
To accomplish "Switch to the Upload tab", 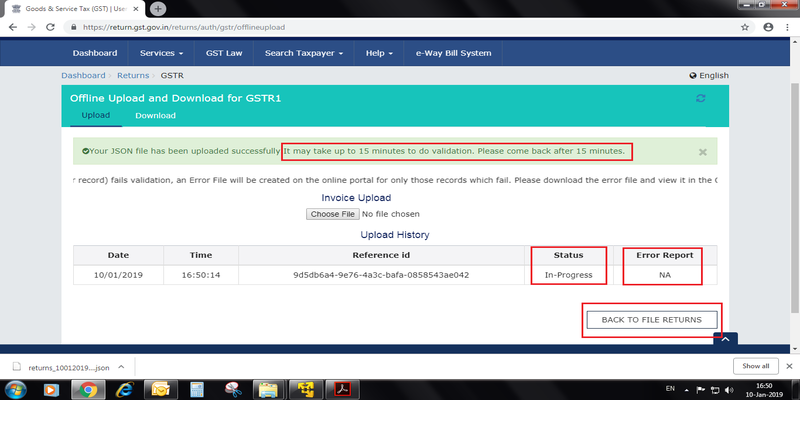I will (x=96, y=115).
